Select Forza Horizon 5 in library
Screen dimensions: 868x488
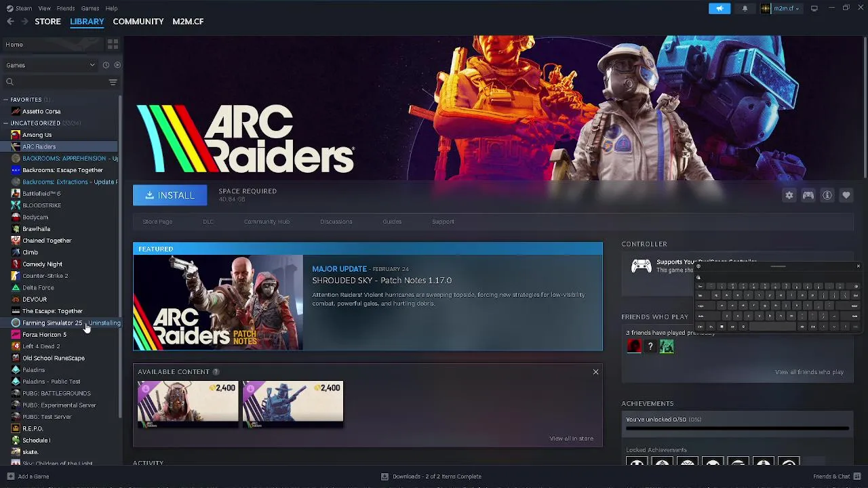point(60,335)
